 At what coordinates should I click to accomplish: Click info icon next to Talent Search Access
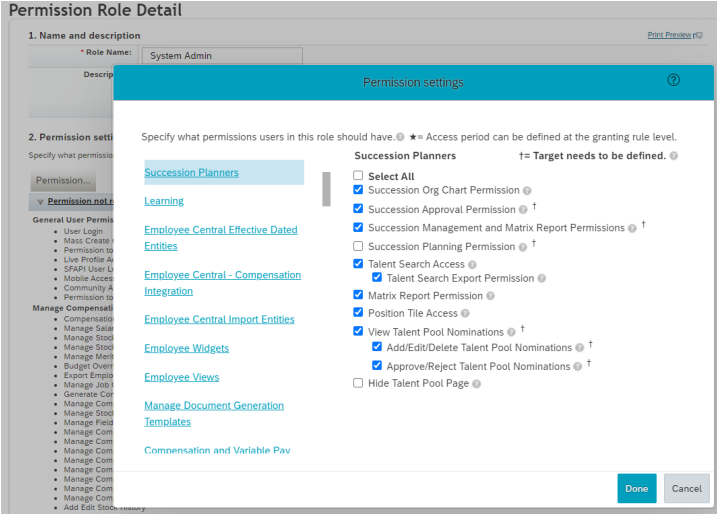[472, 265]
